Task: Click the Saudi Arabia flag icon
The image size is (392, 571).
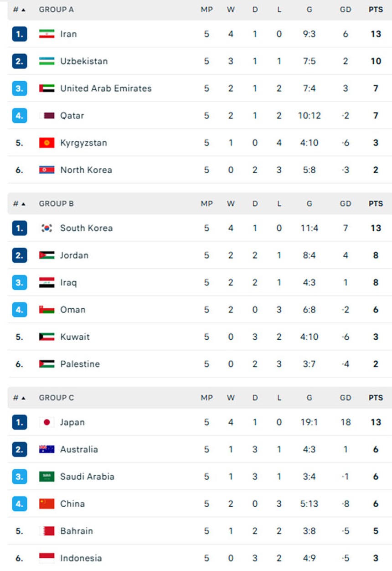Action: point(46,477)
